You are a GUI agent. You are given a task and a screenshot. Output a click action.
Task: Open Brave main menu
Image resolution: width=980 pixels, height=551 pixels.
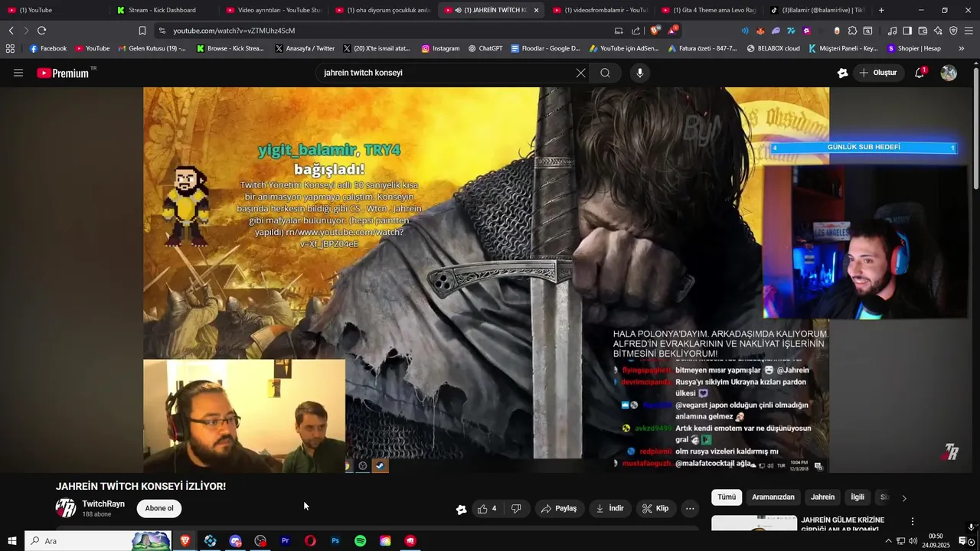pos(969,31)
